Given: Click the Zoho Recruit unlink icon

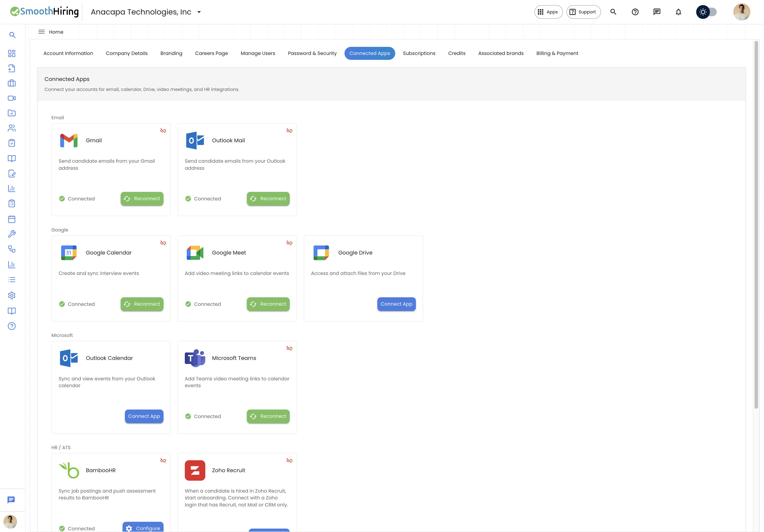Looking at the screenshot, I should [x=289, y=460].
